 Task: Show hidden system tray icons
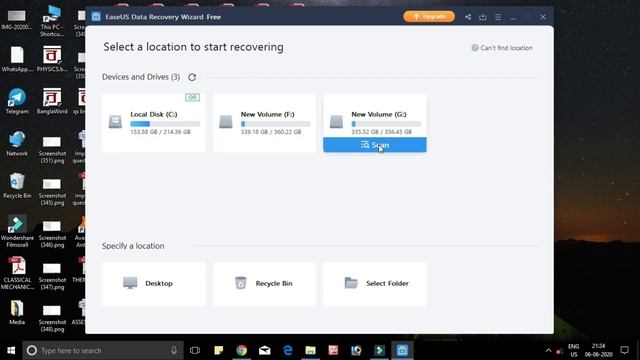(549, 350)
